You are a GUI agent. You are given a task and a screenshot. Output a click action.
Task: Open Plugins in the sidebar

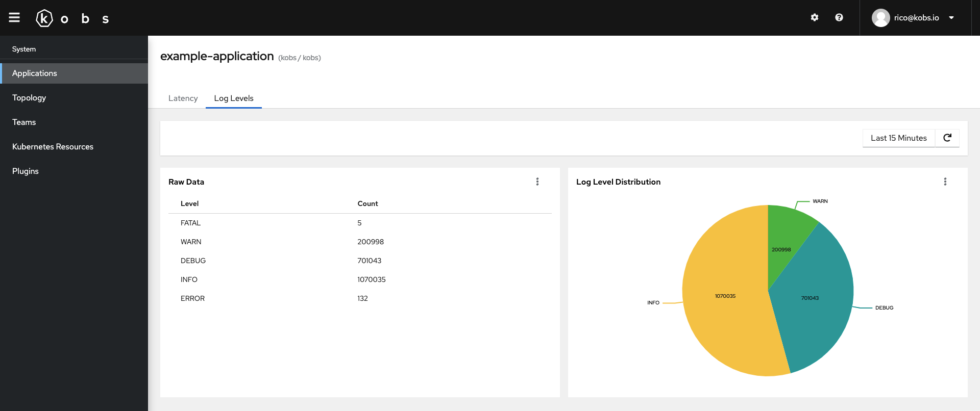[x=74, y=171]
